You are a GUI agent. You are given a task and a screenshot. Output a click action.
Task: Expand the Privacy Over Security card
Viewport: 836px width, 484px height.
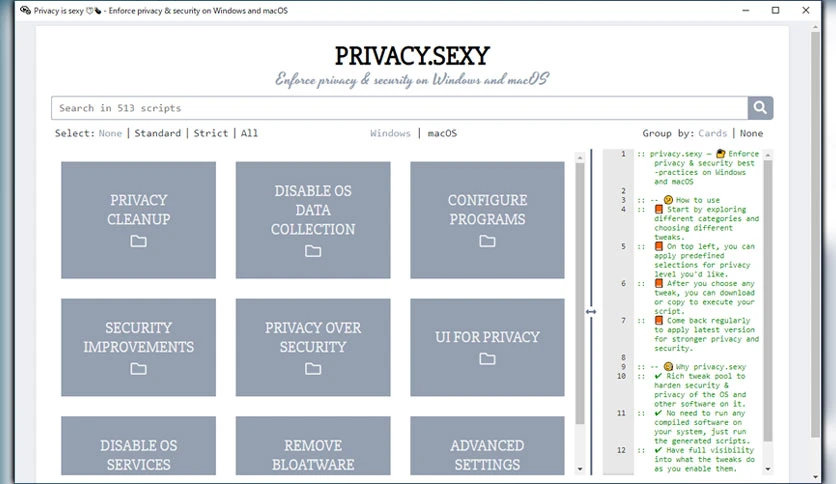click(x=313, y=347)
